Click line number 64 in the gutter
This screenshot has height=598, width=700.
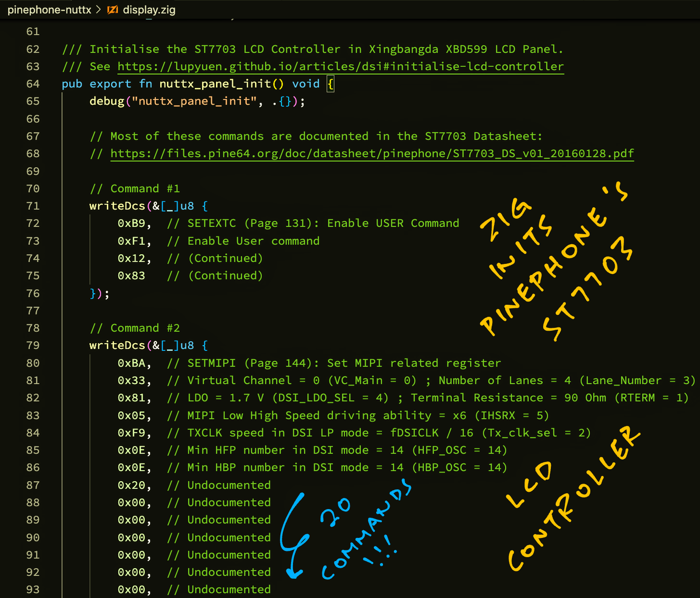tap(33, 84)
